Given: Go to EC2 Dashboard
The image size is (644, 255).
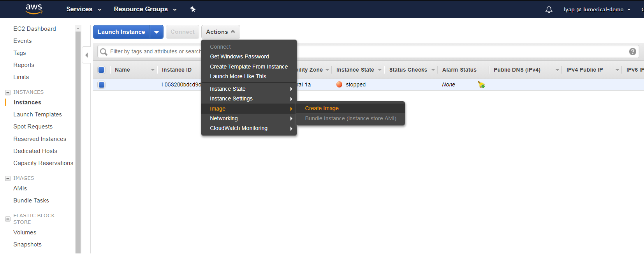Looking at the screenshot, I should [35, 29].
